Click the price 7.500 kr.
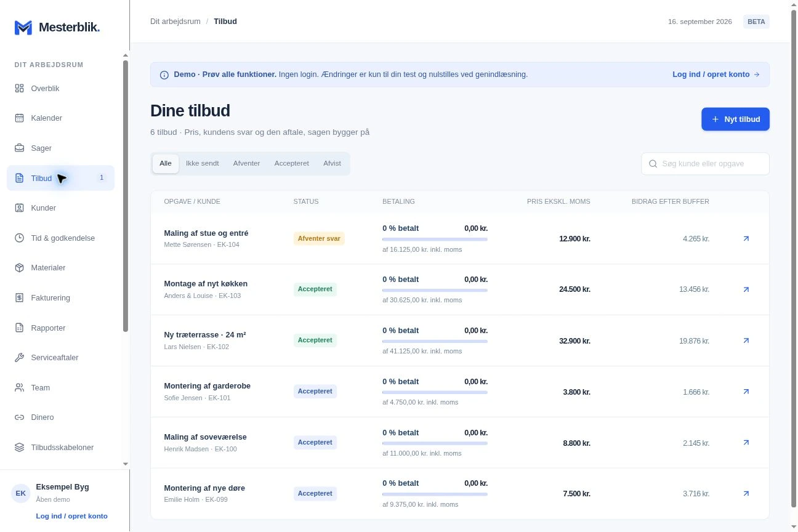798x532 pixels. (576, 494)
